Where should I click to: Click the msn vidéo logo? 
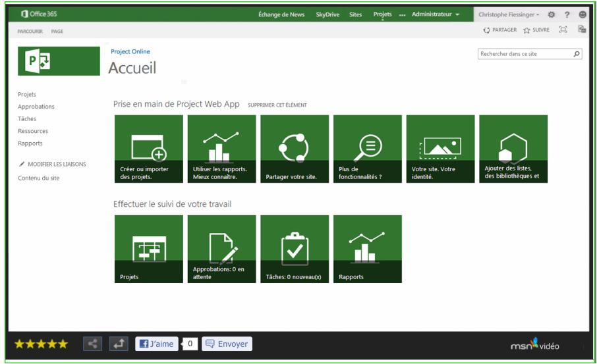pyautogui.click(x=534, y=344)
